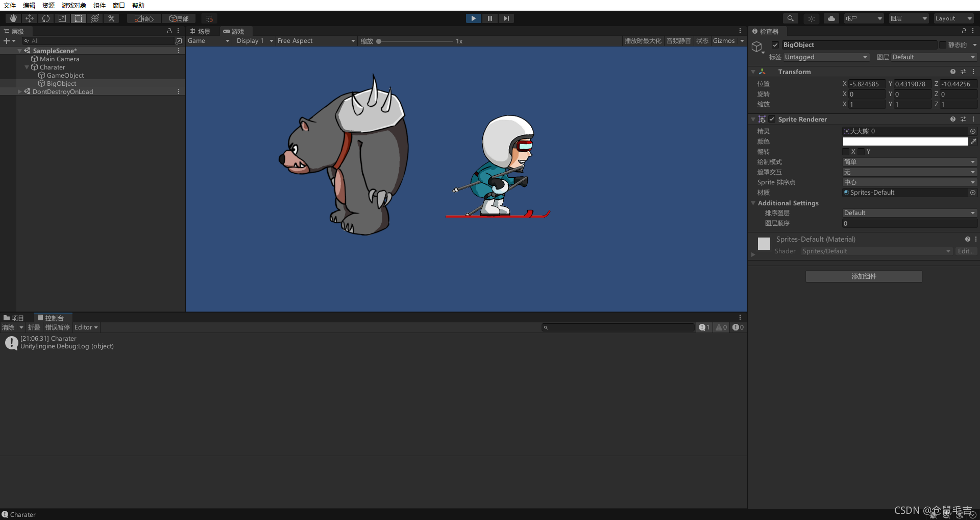The height and width of the screenshot is (520, 980).
Task: Toggle Maximize On Play (播放时最大化)
Action: coord(643,41)
